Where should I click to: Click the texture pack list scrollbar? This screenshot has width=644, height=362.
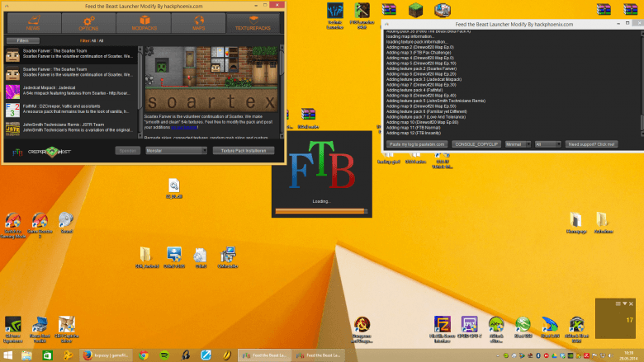click(x=140, y=92)
